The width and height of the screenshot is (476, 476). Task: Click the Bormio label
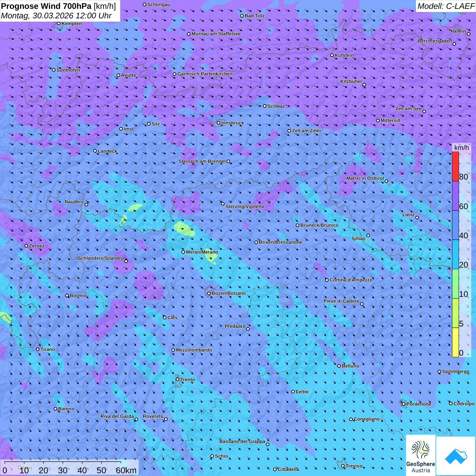click(x=78, y=295)
